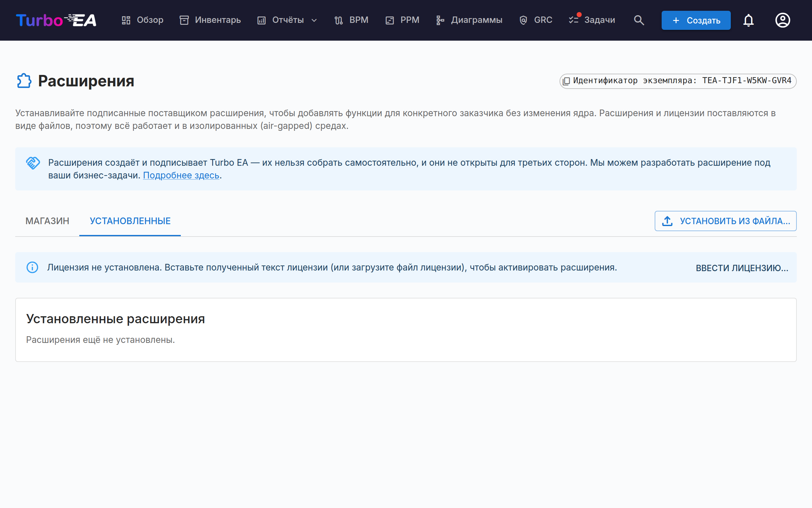Image resolution: width=812 pixels, height=508 pixels.
Task: Open the Отчёты menu item
Action: pos(287,20)
